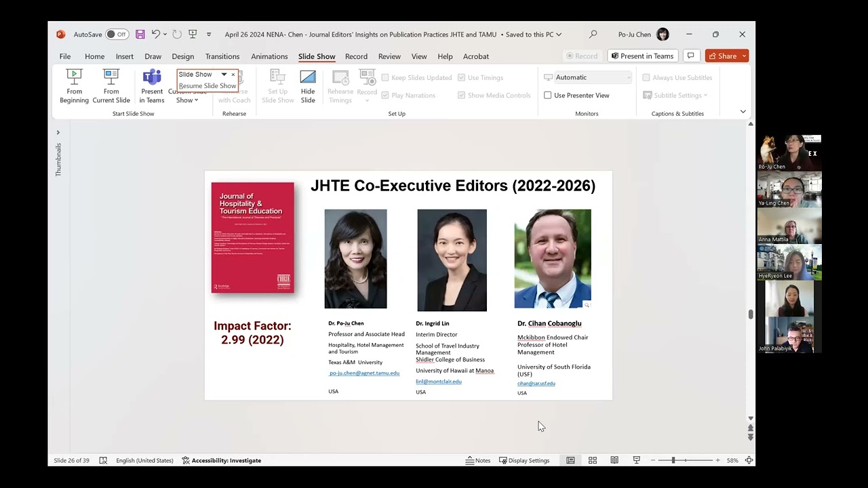Screen dimensions: 868x488
Task: Click the Rehearse Timings icon
Action: pyautogui.click(x=340, y=86)
